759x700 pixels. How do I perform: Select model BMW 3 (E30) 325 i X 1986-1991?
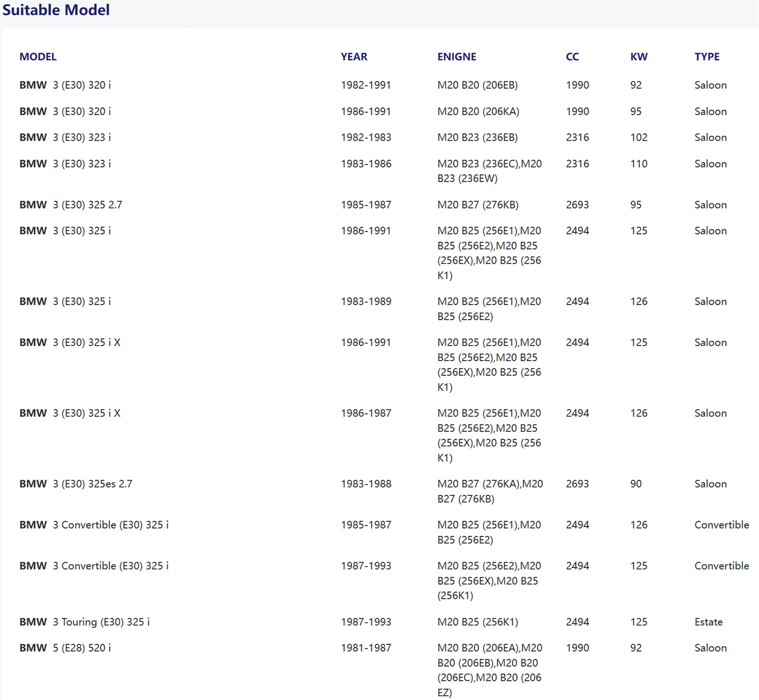click(x=70, y=343)
